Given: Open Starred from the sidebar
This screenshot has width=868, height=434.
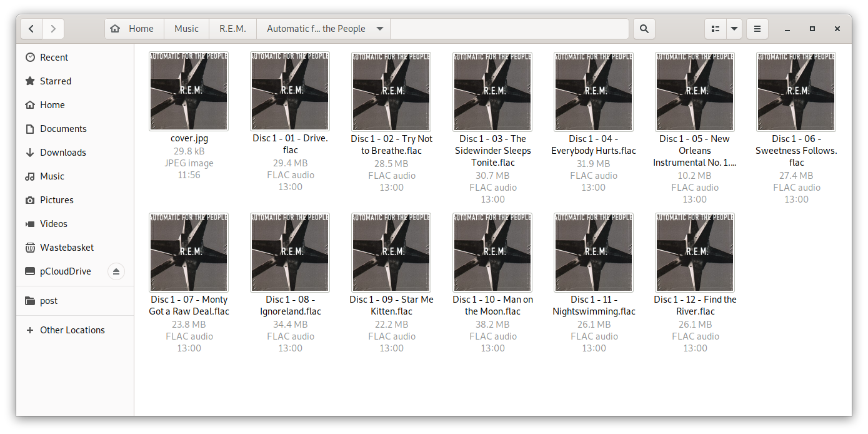Looking at the screenshot, I should coord(55,81).
